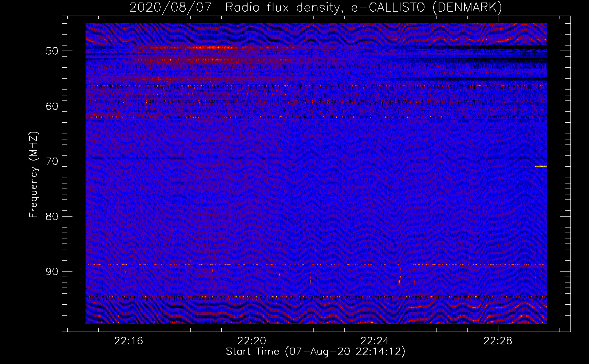Click the '90' frequency tick label
Viewport: 589px width, 364px height.
point(52,272)
